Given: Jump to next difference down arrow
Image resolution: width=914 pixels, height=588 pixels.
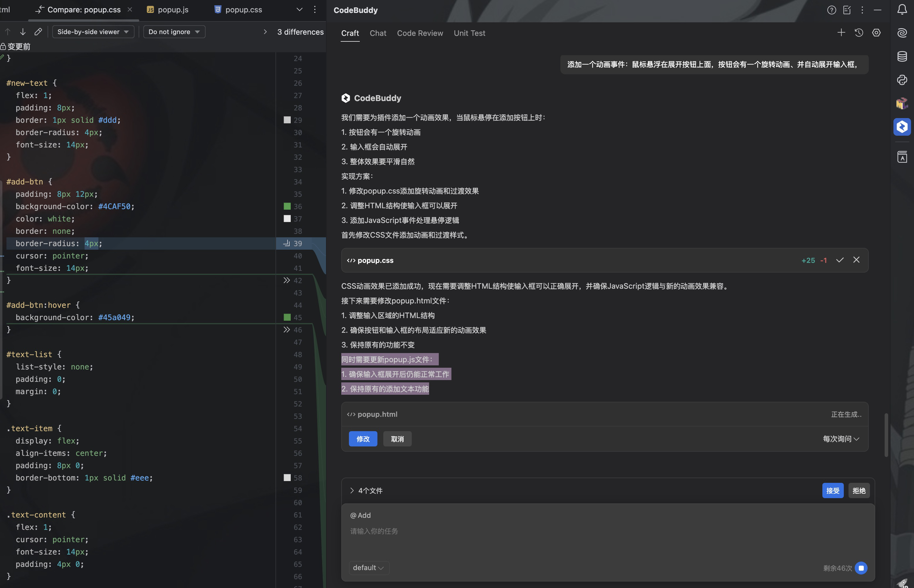Looking at the screenshot, I should click(x=23, y=32).
